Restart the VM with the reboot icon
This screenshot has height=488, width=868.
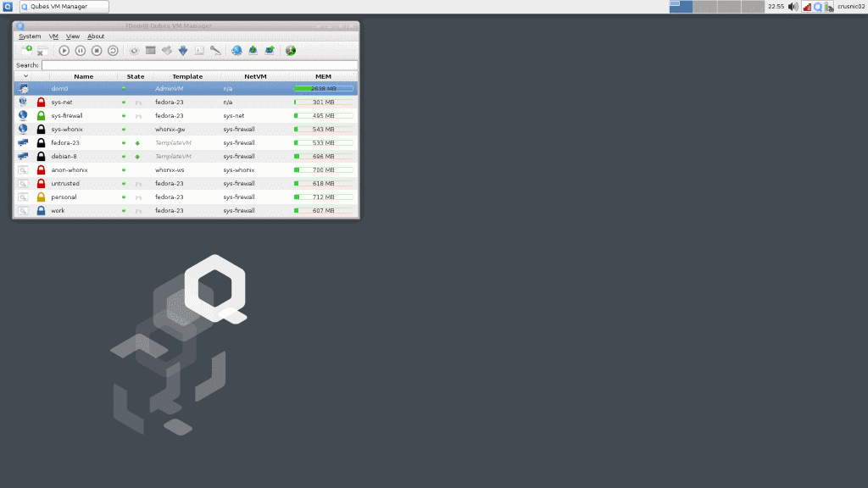[x=113, y=50]
